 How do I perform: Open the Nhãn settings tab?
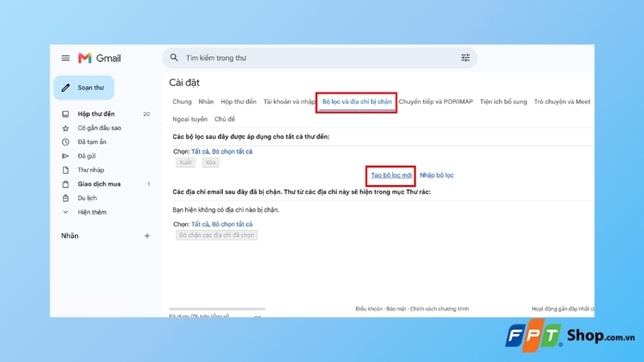(x=206, y=102)
